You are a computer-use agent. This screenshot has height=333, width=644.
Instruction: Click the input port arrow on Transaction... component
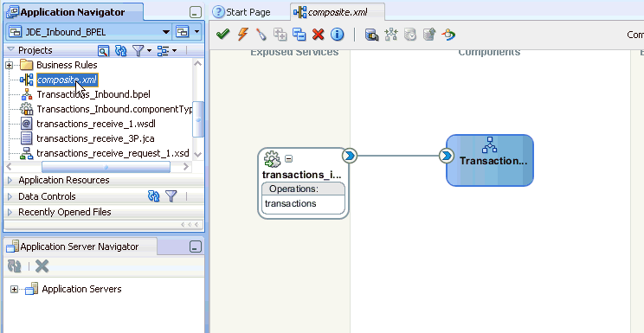(x=447, y=156)
